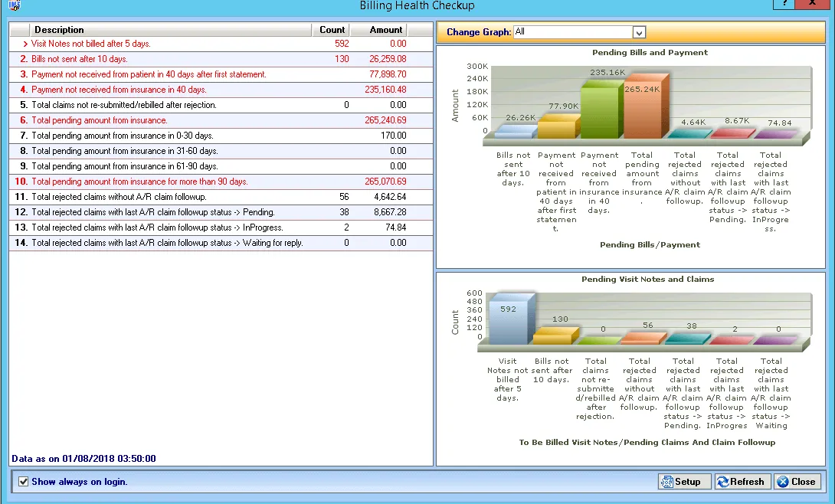Click the Change Graph combo box field

[572, 32]
